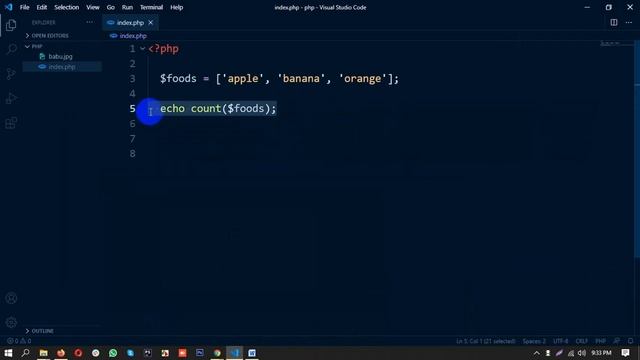Open WhatsApp from taskbar
This screenshot has width=640, height=360.
pos(113,353)
